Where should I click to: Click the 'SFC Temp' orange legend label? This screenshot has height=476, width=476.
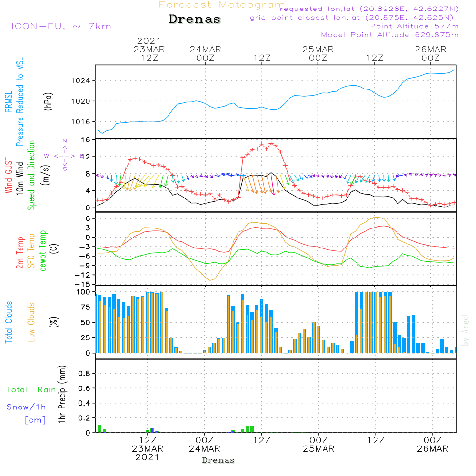pos(31,251)
